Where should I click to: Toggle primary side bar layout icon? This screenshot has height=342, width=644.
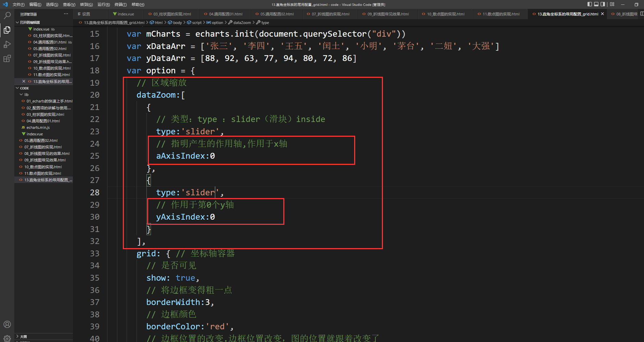tap(590, 4)
